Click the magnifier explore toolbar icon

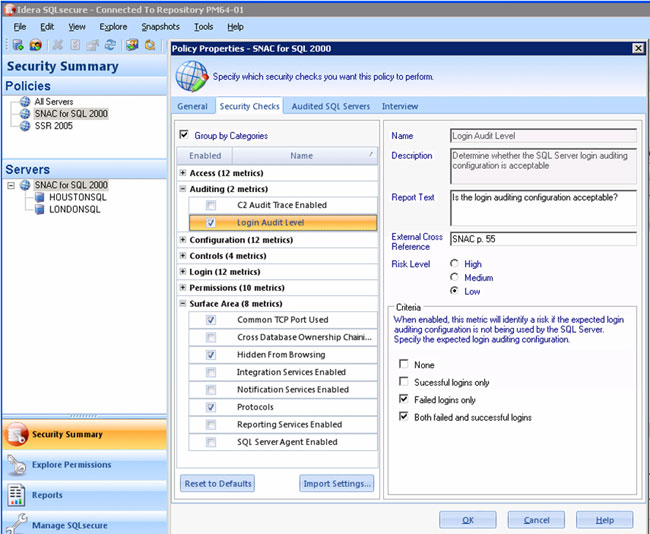tap(150, 45)
